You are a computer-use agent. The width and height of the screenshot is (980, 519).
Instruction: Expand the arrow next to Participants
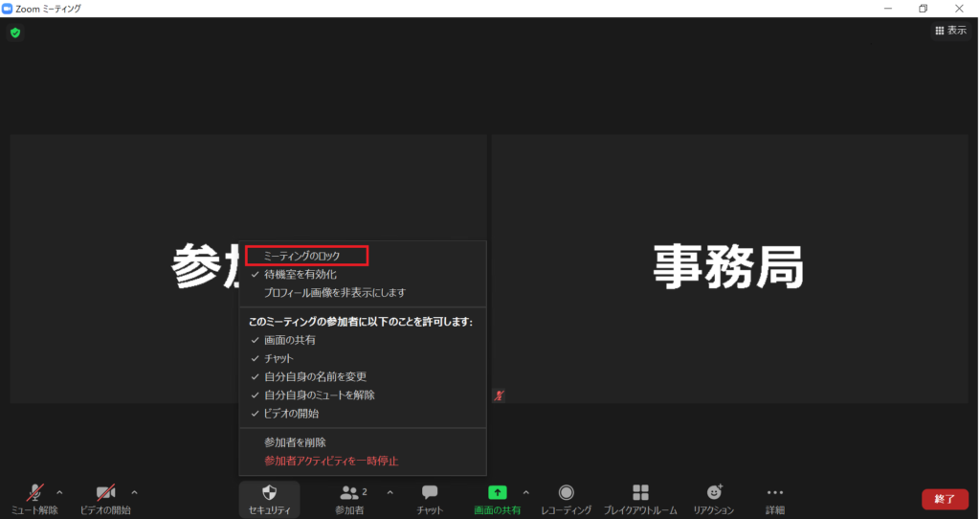pyautogui.click(x=390, y=492)
